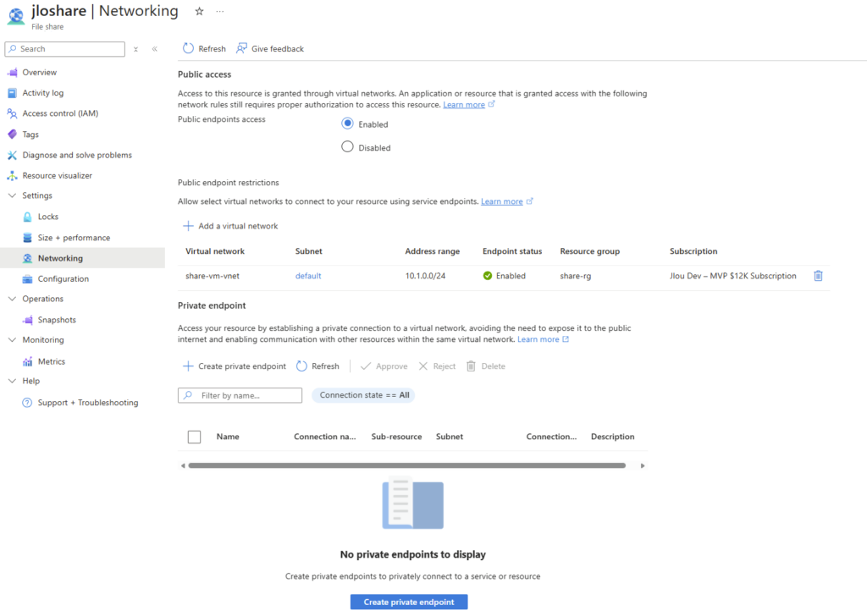The width and height of the screenshot is (867, 616).
Task: Open Tags page
Action: [30, 135]
